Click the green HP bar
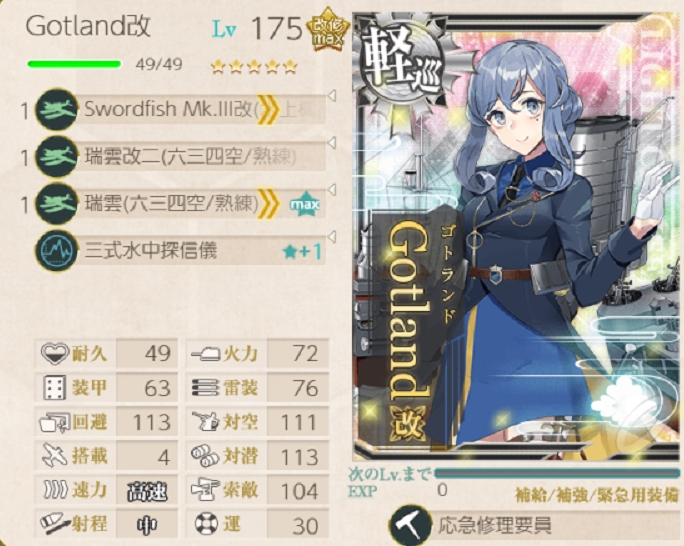The width and height of the screenshot is (684, 546). point(74,65)
